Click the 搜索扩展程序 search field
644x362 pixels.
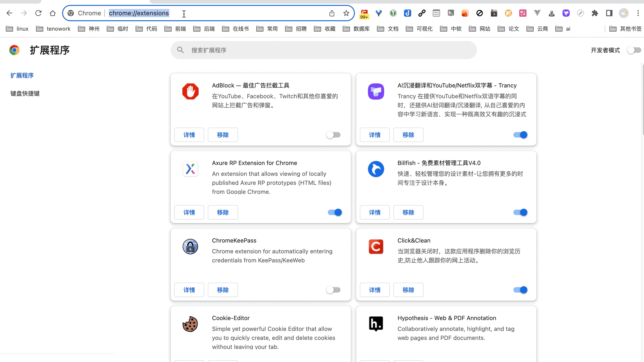pyautogui.click(x=324, y=50)
